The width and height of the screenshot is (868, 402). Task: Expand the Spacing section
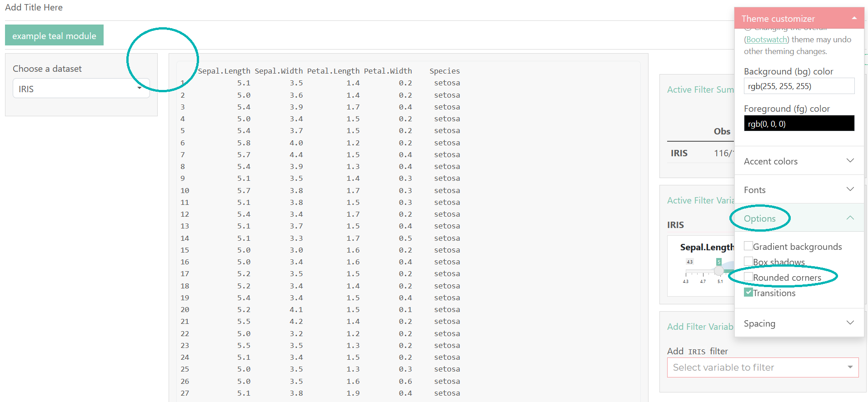point(759,323)
